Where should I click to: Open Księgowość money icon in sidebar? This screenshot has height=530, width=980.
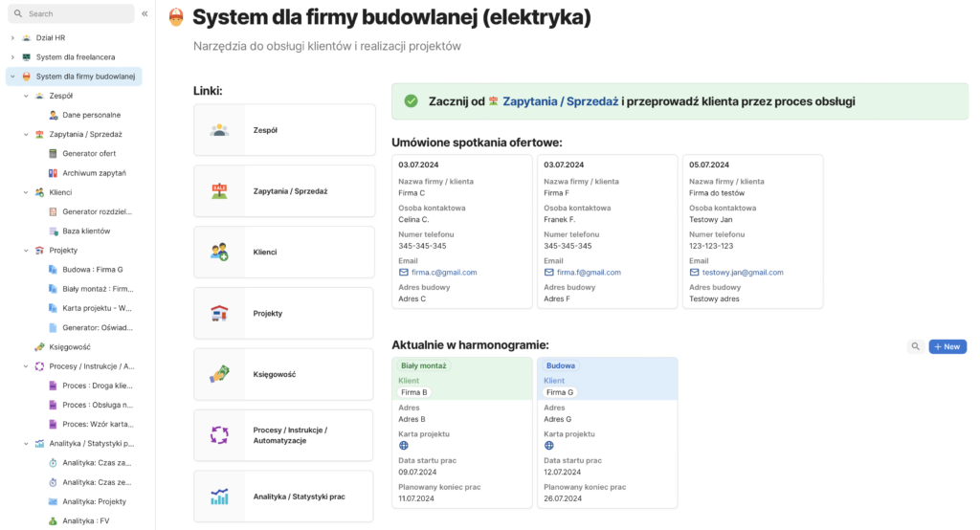click(39, 347)
